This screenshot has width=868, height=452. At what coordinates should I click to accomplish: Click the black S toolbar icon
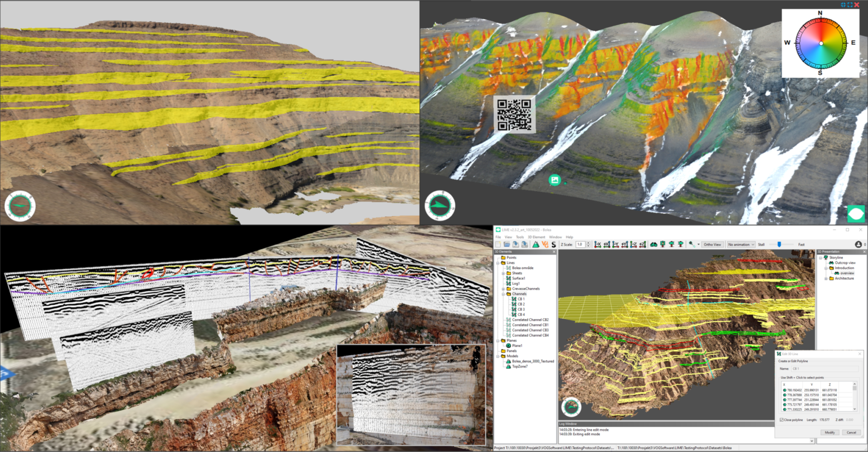tap(554, 245)
